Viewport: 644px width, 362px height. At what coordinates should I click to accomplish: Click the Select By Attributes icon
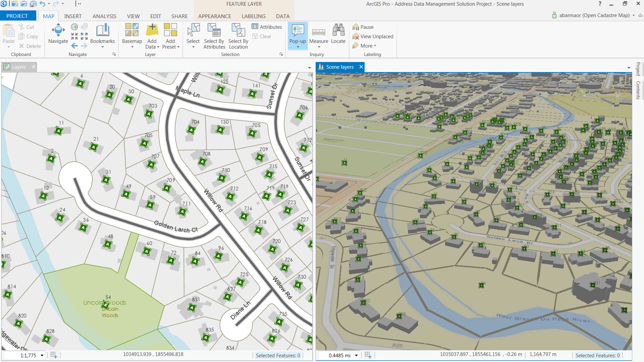[x=214, y=30]
